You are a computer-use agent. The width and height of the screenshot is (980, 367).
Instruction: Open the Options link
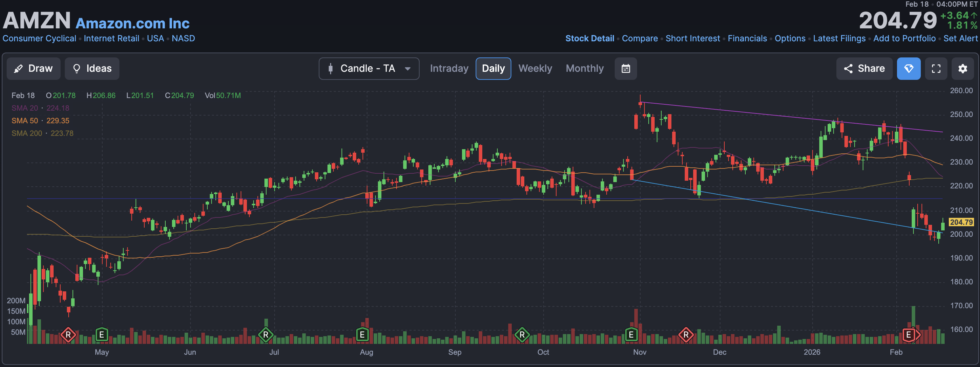(790, 39)
